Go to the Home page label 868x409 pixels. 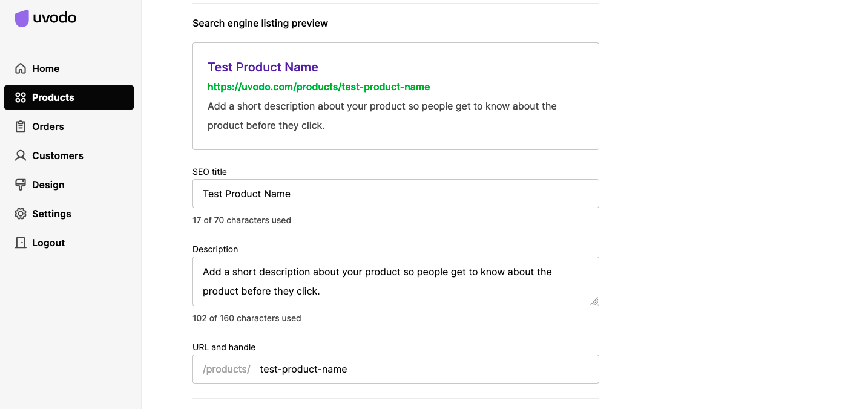(46, 68)
